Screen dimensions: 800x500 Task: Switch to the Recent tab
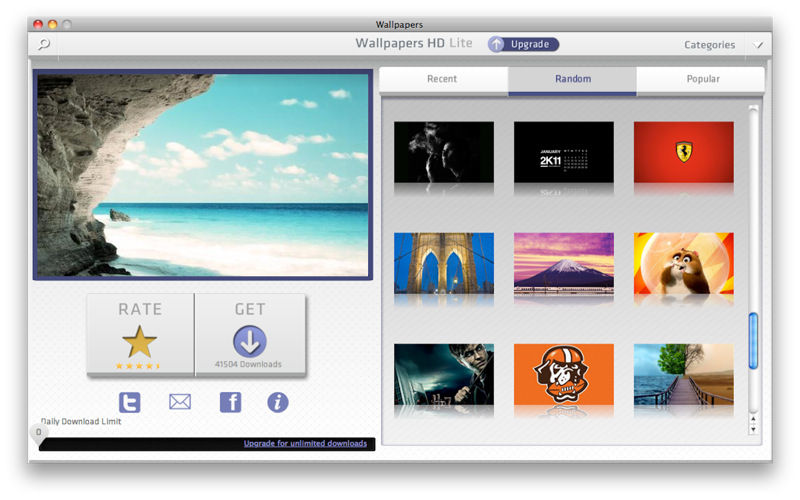442,79
